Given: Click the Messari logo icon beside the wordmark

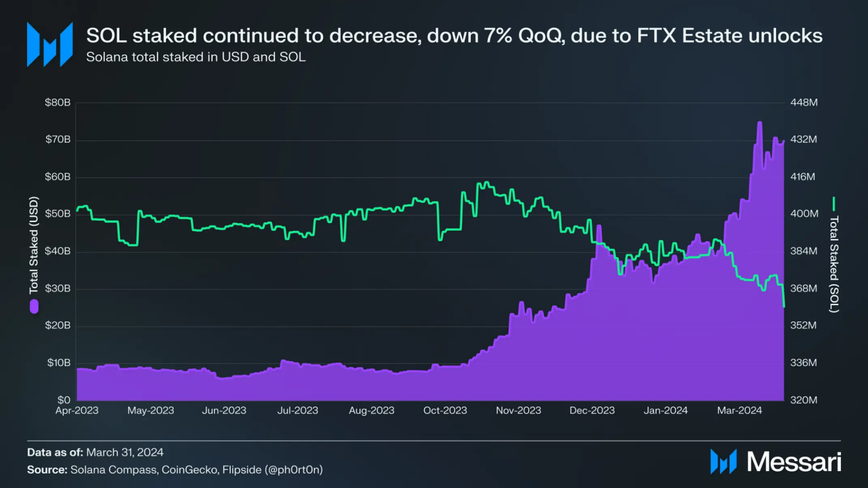Looking at the screenshot, I should (723, 462).
